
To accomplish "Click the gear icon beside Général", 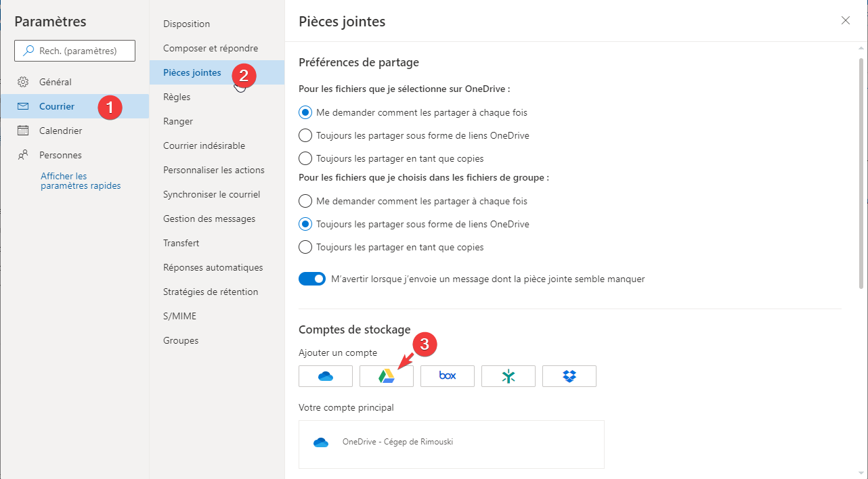I will click(23, 82).
